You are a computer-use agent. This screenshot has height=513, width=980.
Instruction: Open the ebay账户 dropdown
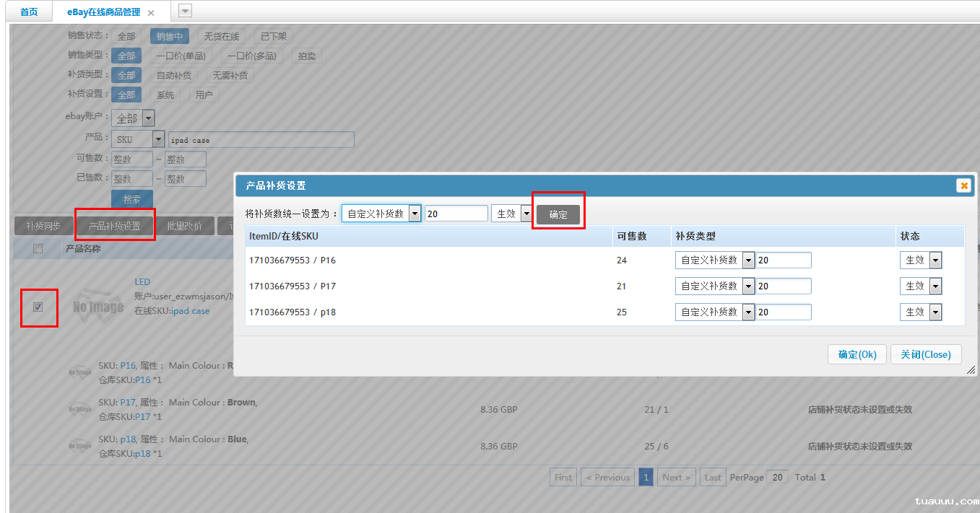tap(149, 117)
